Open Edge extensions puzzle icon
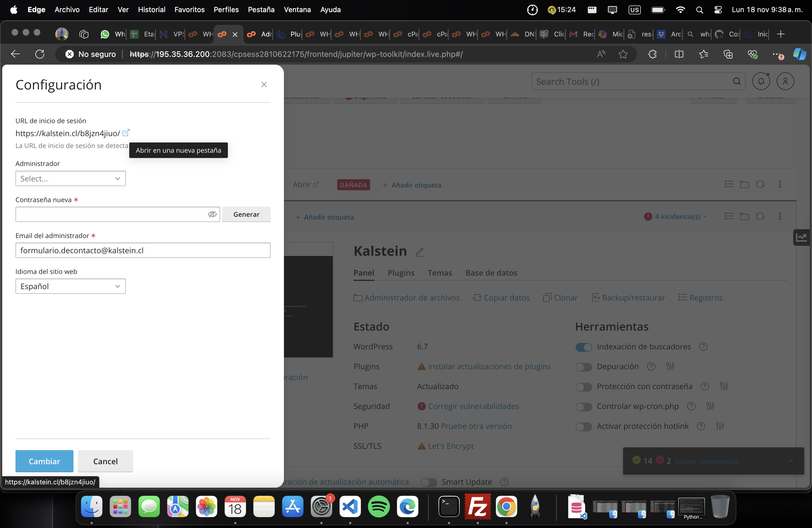The width and height of the screenshot is (812, 528). (x=652, y=54)
